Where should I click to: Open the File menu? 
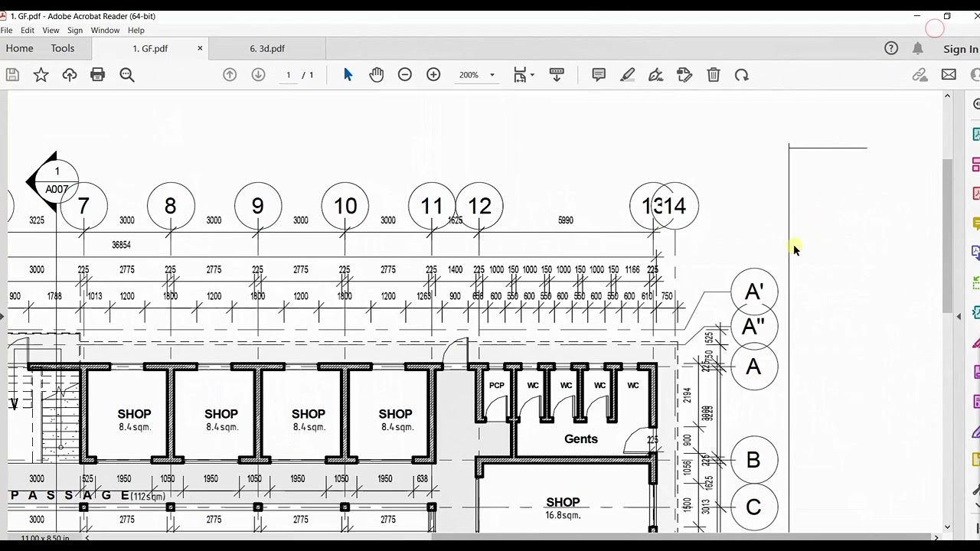pyautogui.click(x=6, y=31)
